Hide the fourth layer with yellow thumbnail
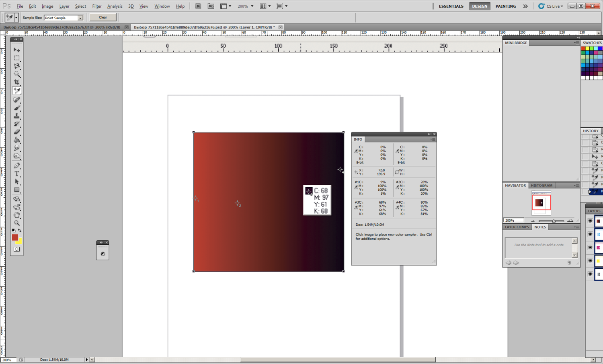Screen dimensions: 603x364 (590, 261)
